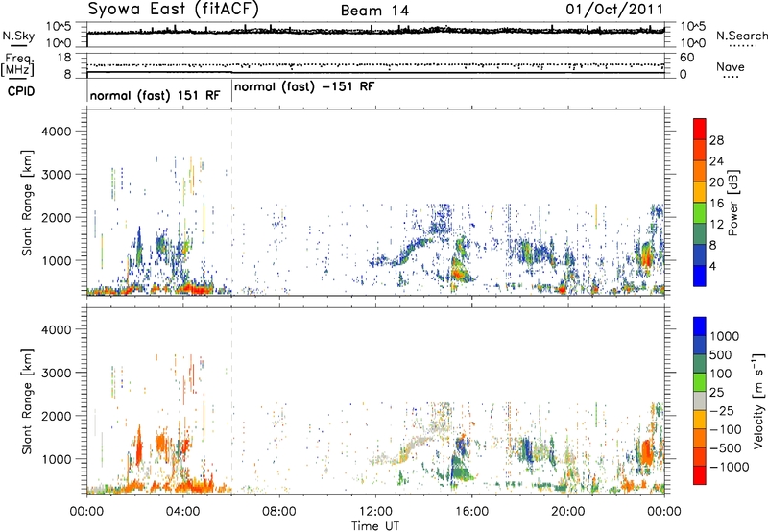Viewport: 768px width, 532px height.
Task: Click the Slant Range [km] label of velocity panel
Action: tap(27, 401)
